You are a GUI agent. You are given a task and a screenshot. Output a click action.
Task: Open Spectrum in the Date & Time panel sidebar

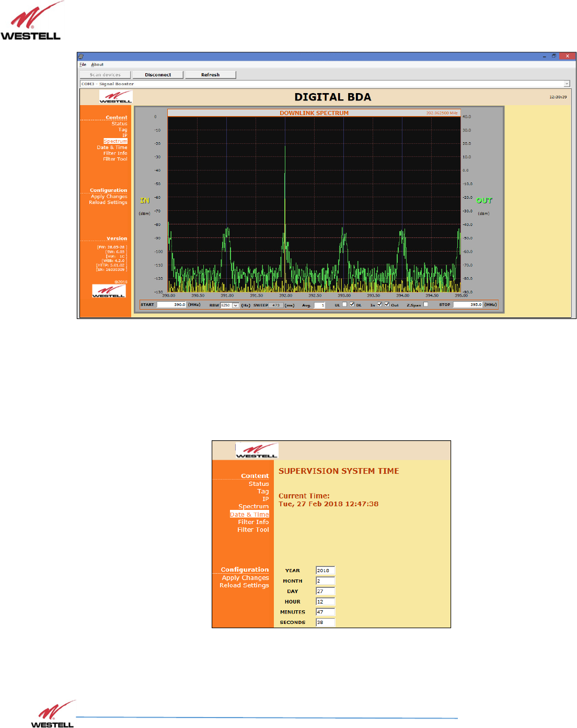click(253, 507)
